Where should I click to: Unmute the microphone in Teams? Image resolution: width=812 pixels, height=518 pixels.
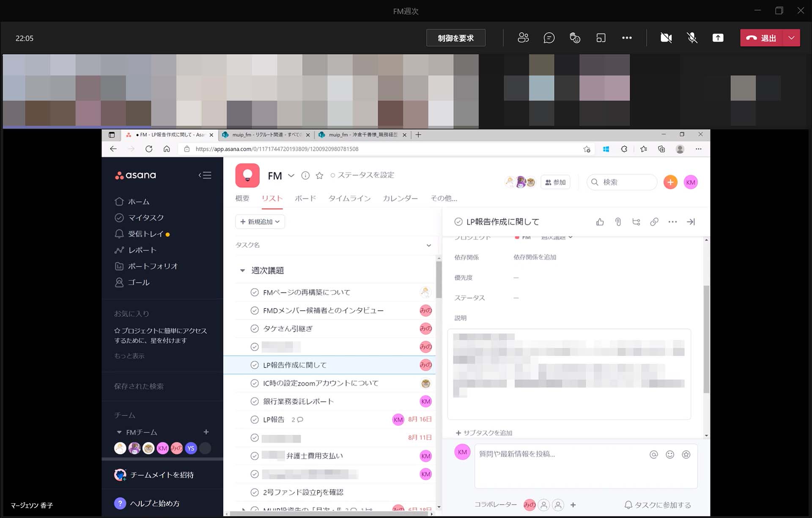pos(692,38)
